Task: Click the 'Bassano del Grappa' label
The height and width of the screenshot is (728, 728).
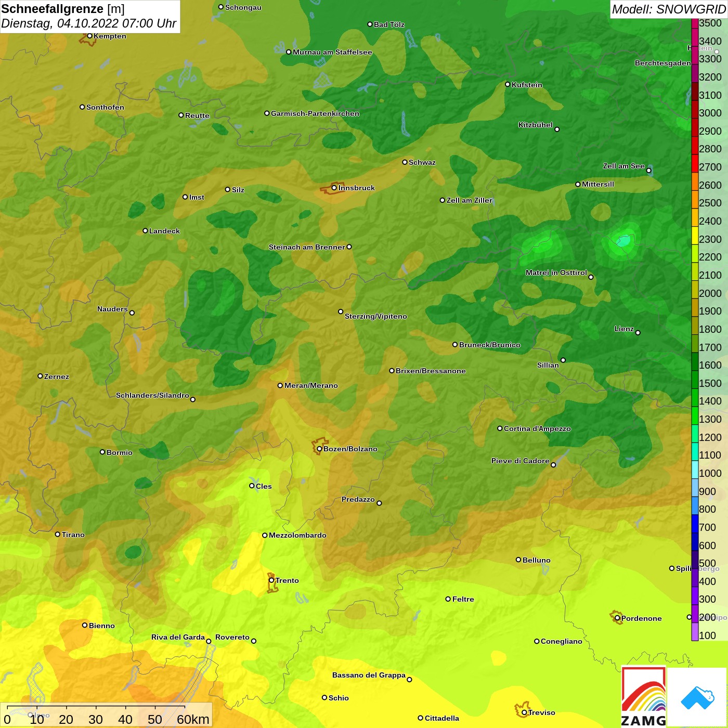Action: tap(369, 675)
